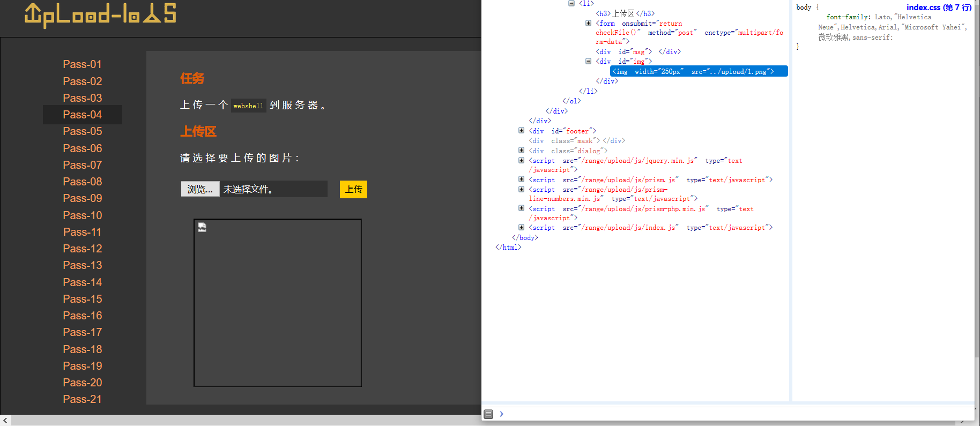Expand the prism-php.min.js script node
Screen dimensions: 980x426
[521, 208]
